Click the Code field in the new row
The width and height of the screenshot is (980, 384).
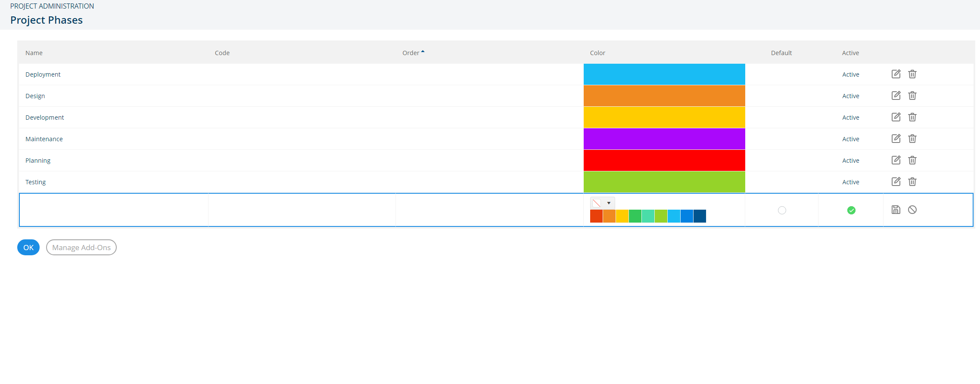tap(302, 210)
